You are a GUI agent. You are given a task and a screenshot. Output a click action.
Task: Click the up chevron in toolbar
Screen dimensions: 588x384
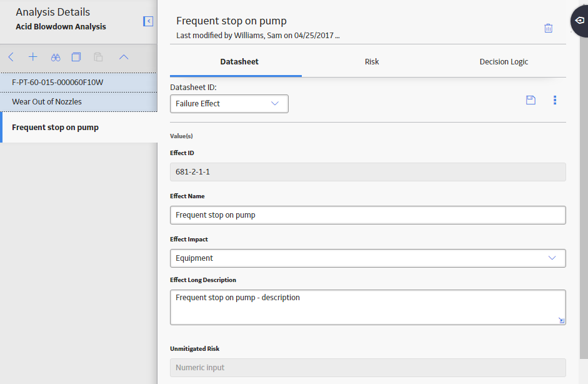pos(124,57)
